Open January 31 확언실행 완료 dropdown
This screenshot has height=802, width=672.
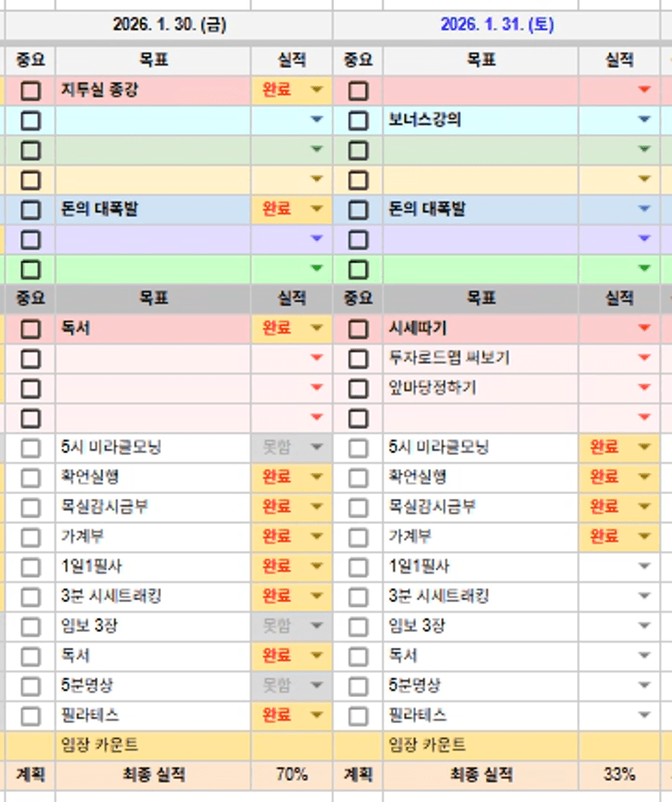tap(644, 478)
